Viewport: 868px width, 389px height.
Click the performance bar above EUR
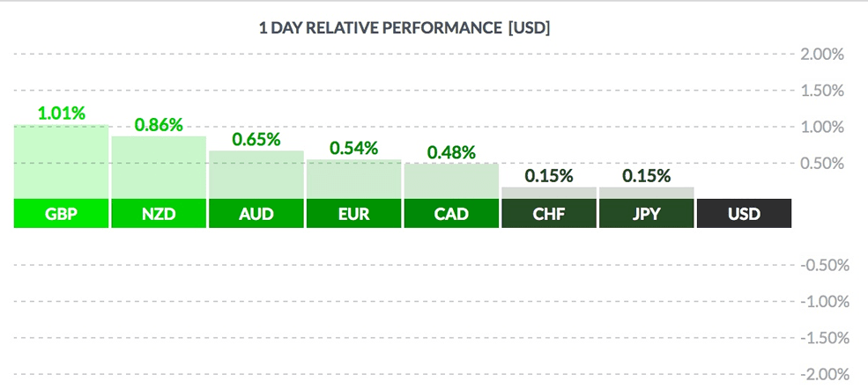point(354,179)
